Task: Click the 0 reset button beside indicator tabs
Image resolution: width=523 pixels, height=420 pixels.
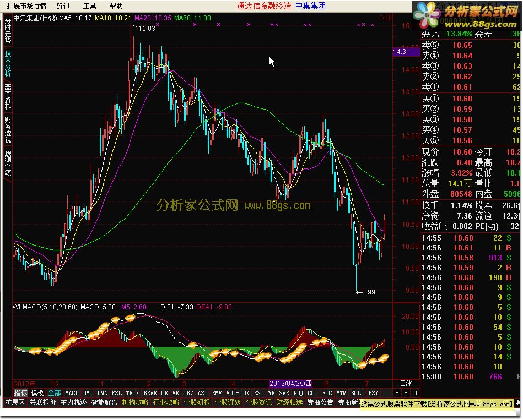Action: [x=415, y=393]
